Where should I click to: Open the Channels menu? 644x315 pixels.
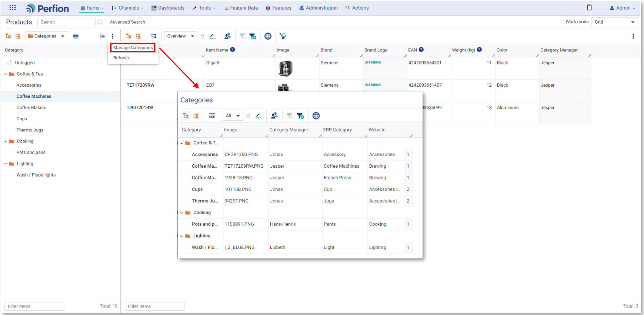click(x=128, y=8)
